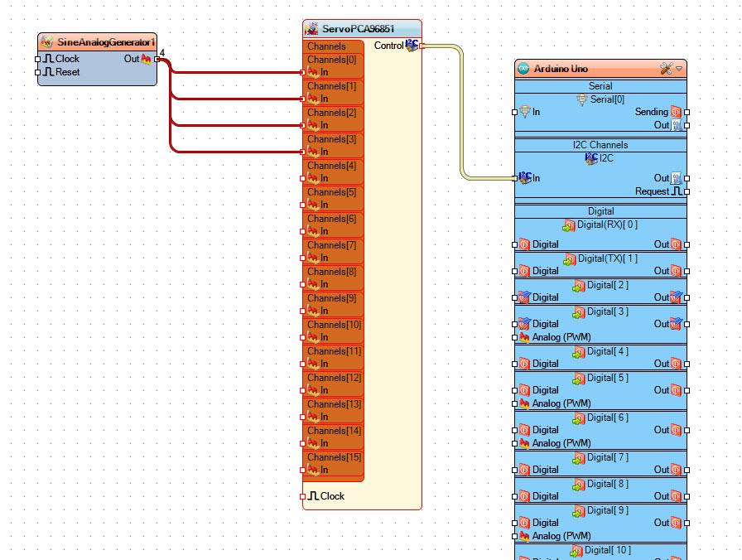Click the Channels[7] In analog icon
This screenshot has height=560, width=742.
[x=313, y=258]
